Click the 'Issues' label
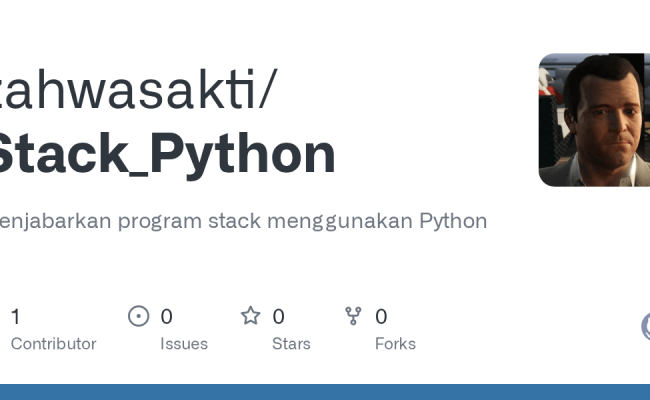Image resolution: width=650 pixels, height=400 pixels. point(184,344)
